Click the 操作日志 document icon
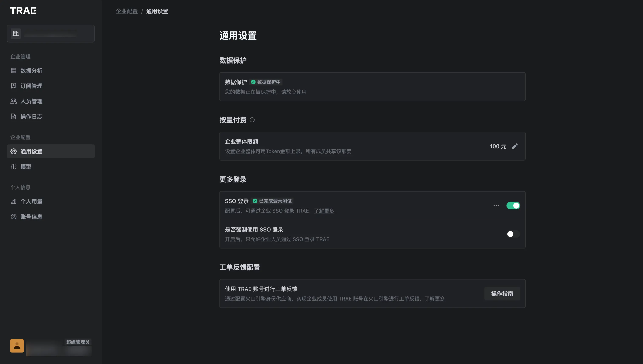 point(14,116)
